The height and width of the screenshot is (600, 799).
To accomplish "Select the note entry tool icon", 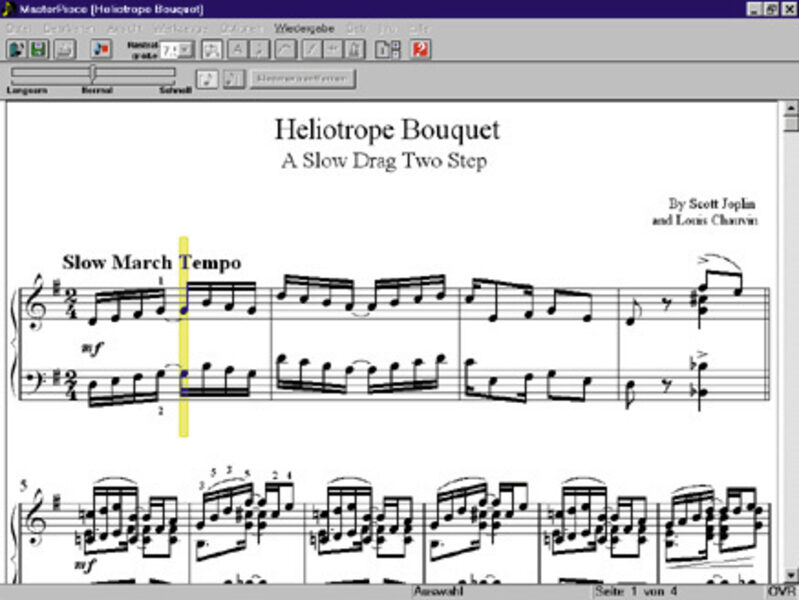I will (x=259, y=49).
